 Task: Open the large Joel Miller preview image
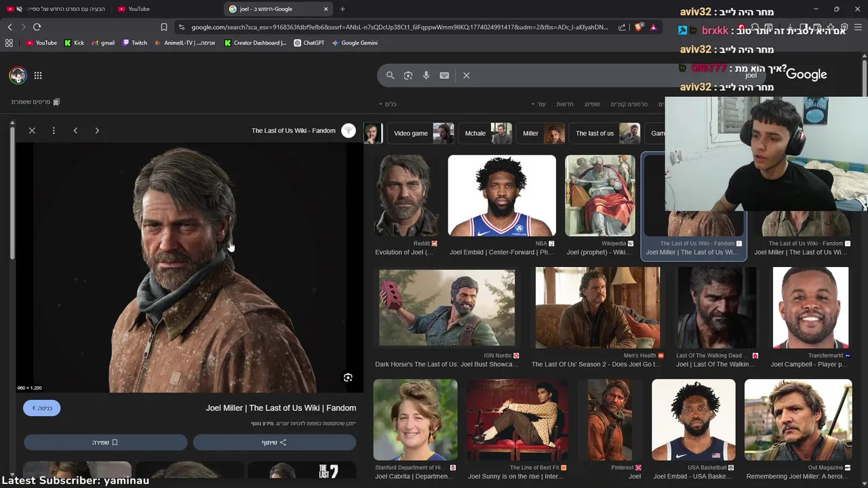coord(190,268)
